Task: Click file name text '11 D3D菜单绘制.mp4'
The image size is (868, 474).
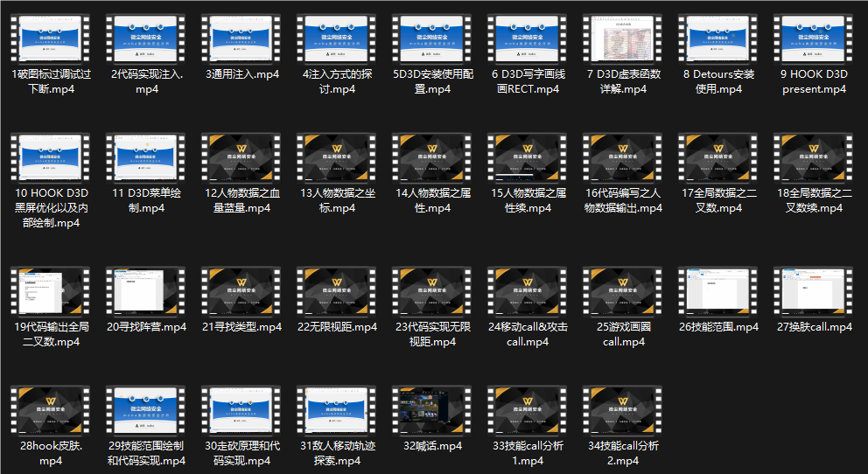Action: click(147, 201)
